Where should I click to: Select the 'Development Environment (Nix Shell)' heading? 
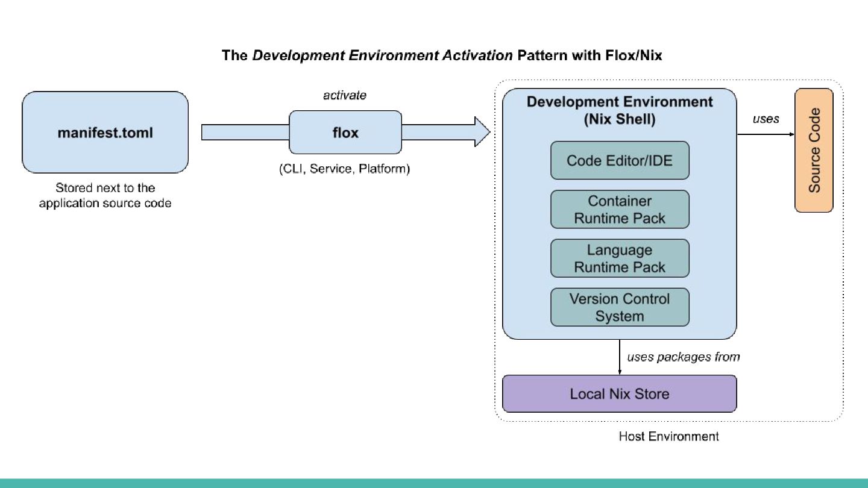(x=620, y=110)
